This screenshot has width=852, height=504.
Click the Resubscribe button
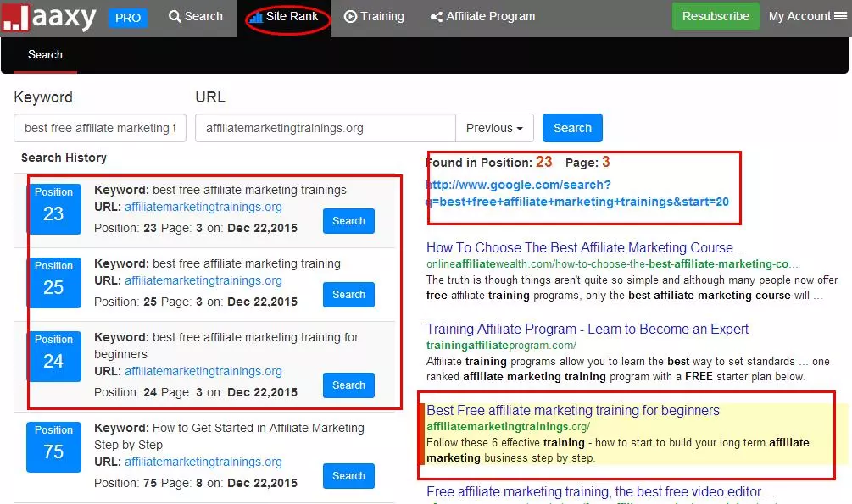[716, 16]
